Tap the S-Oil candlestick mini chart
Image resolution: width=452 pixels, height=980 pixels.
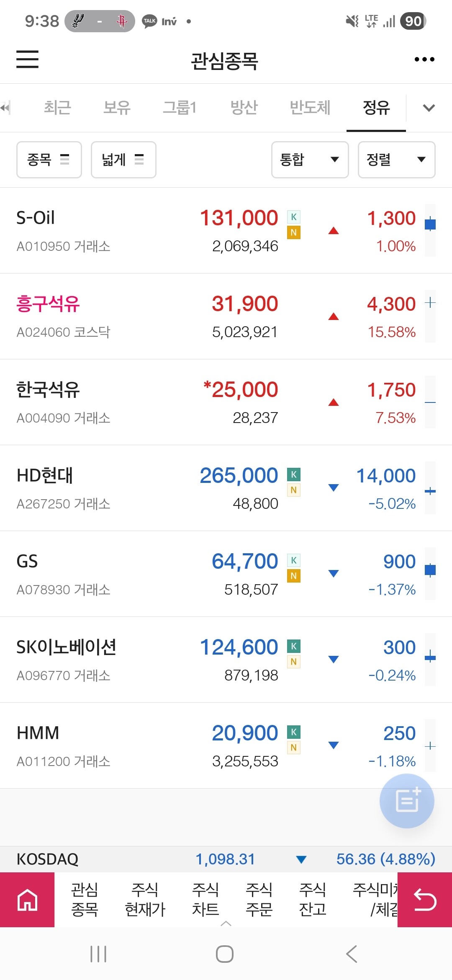(430, 230)
